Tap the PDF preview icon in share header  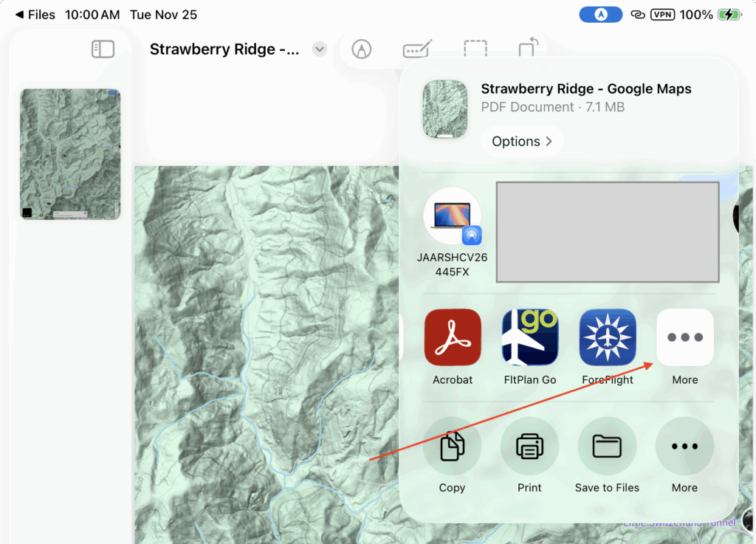[x=445, y=109]
